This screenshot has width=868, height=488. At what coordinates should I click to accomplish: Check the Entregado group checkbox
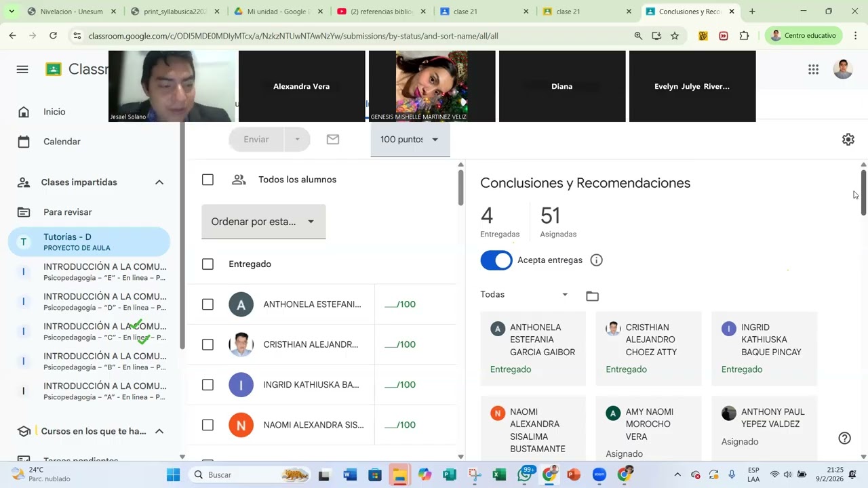coord(208,264)
